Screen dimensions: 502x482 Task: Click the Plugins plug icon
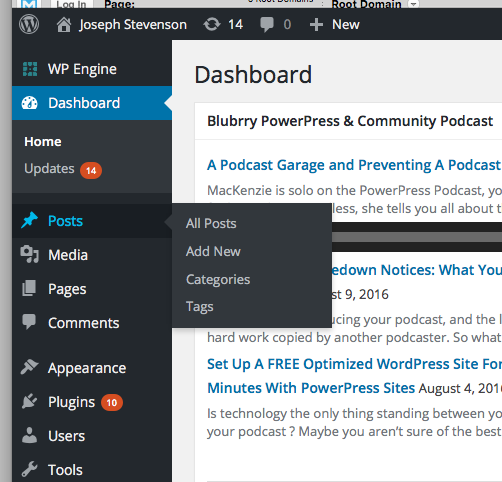pos(29,401)
